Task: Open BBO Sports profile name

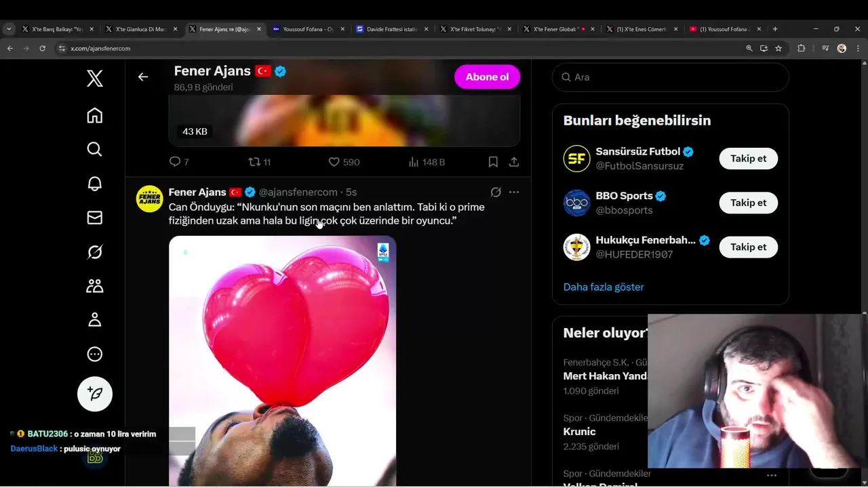Action: tap(624, 196)
